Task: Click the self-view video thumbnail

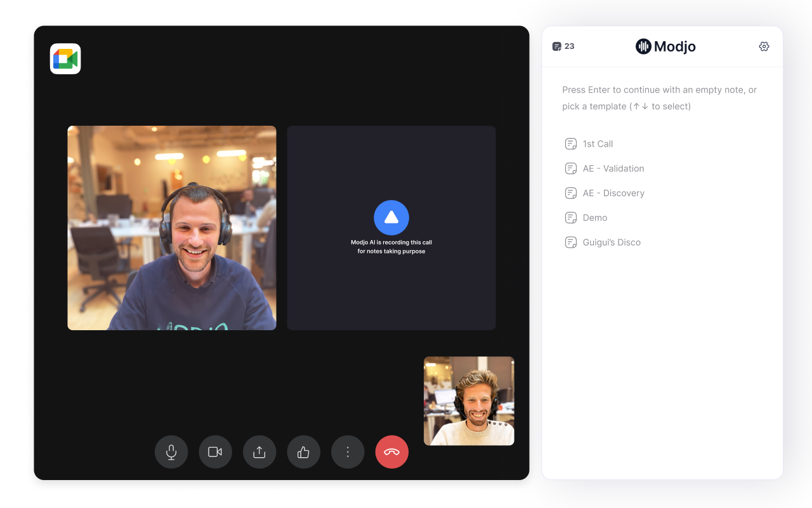Action: [x=469, y=401]
